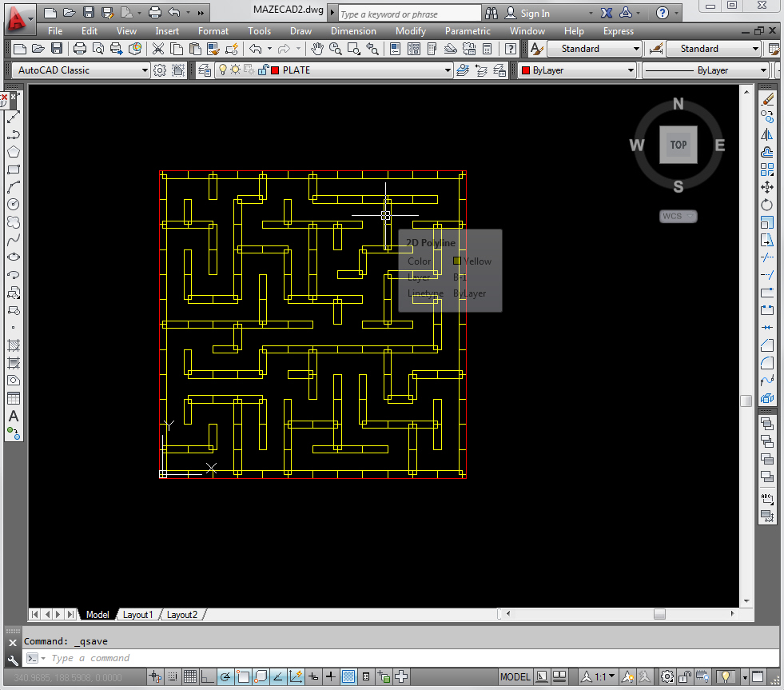Open the Dimension menu
Viewport: 784px width, 690px height.
pos(353,31)
